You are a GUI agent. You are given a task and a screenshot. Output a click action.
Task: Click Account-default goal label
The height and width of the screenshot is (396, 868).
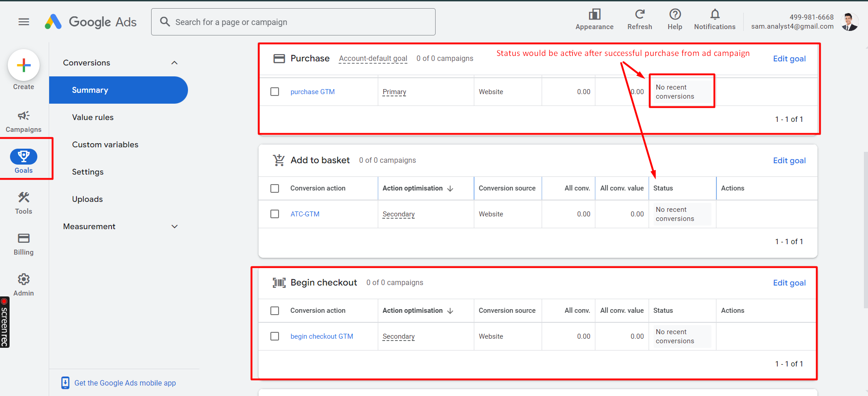point(373,59)
